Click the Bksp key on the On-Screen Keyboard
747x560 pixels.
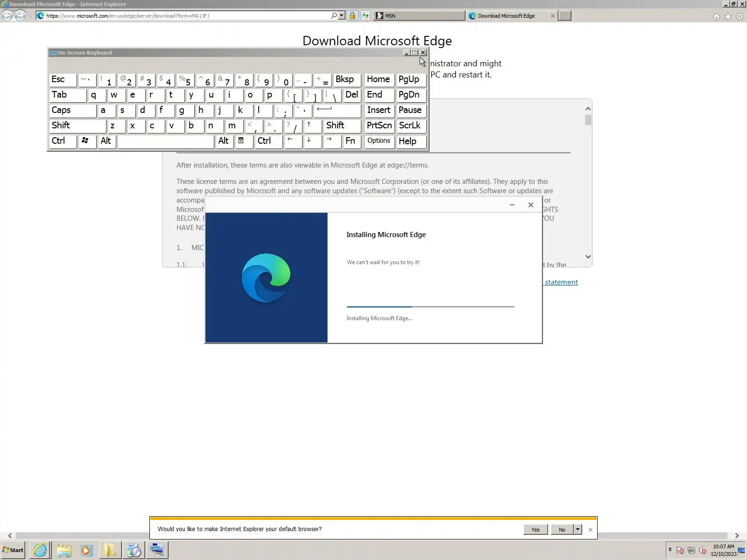(x=347, y=80)
